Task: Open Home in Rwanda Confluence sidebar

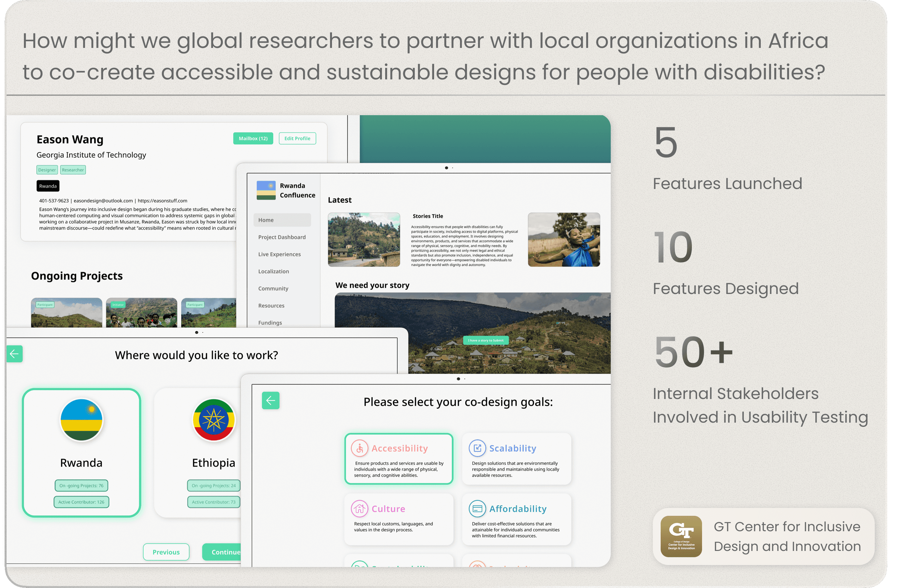Action: (x=282, y=220)
